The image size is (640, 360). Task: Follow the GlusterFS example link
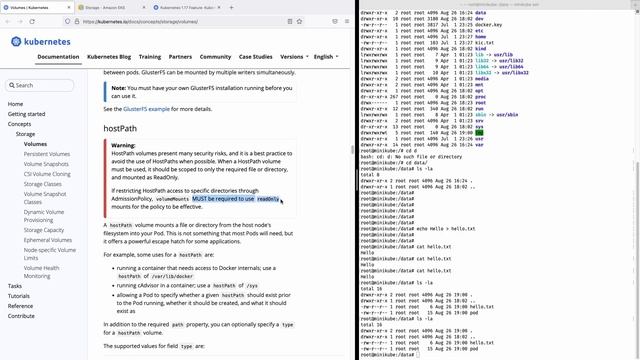pyautogui.click(x=146, y=109)
